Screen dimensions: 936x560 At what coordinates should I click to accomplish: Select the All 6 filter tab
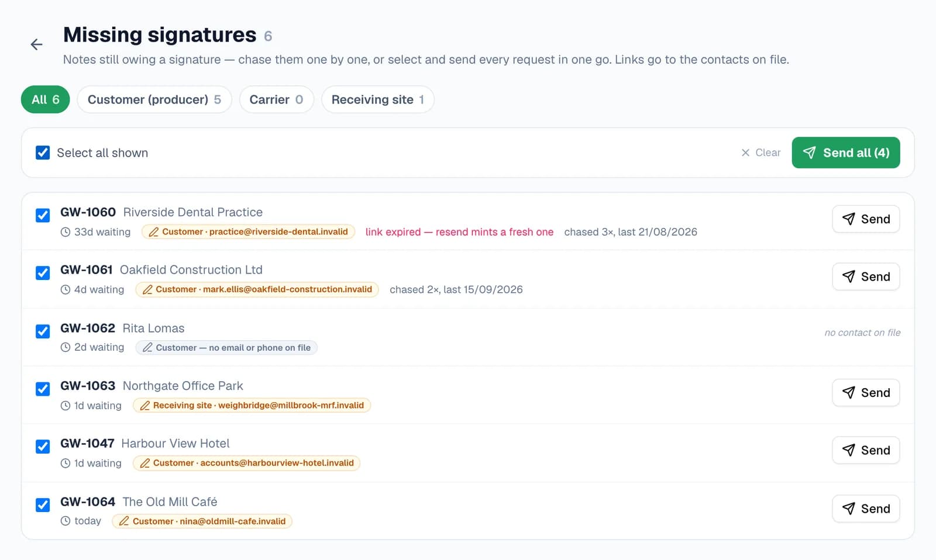[45, 99]
